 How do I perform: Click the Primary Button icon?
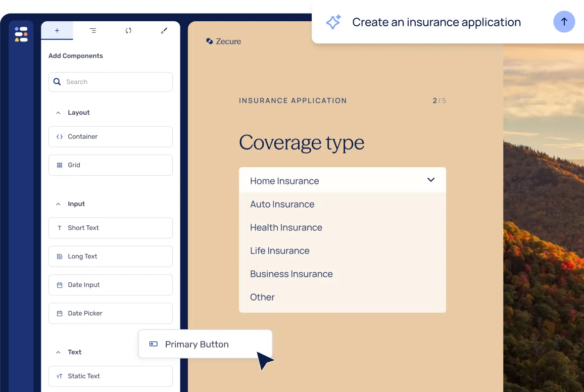[x=154, y=344]
